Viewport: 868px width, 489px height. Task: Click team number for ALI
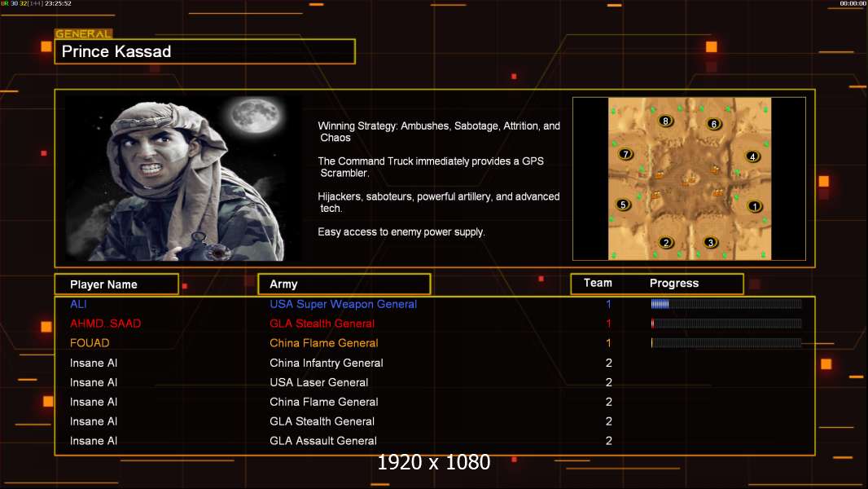tap(608, 304)
